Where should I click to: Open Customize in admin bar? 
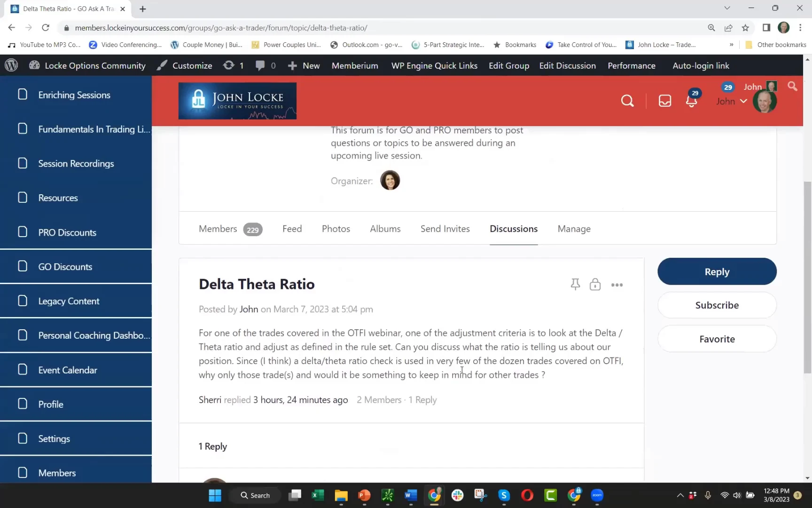click(185, 65)
